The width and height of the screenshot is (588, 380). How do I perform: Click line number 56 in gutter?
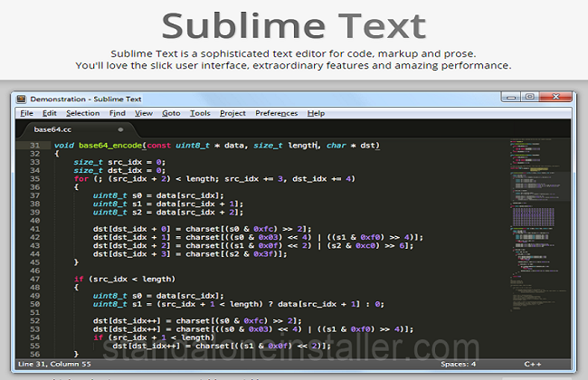[35, 354]
